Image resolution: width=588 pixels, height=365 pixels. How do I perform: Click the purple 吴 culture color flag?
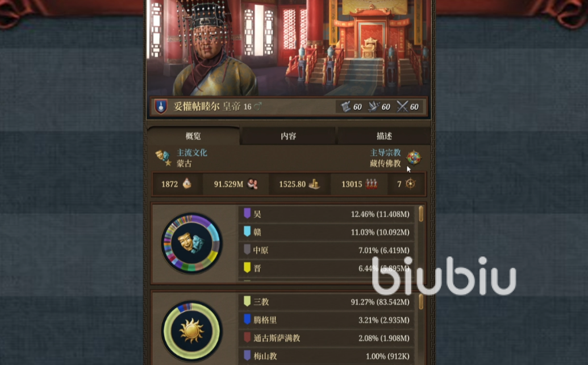pos(247,213)
